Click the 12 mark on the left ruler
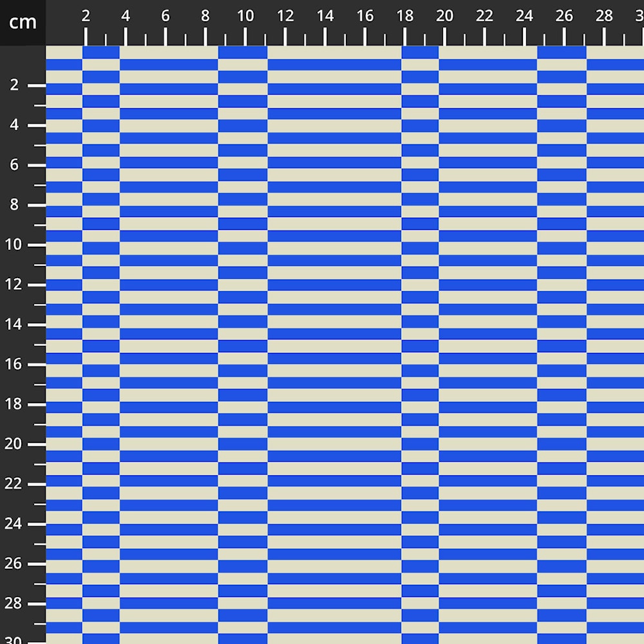The image size is (644, 644). (14, 285)
